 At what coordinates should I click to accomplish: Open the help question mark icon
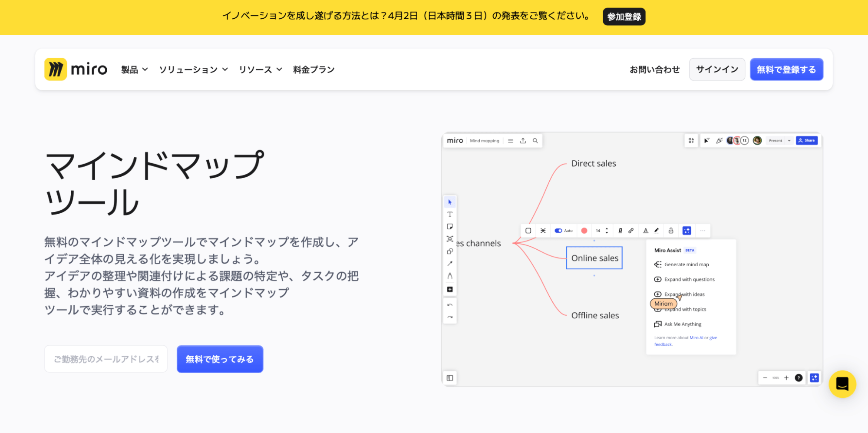(x=799, y=378)
